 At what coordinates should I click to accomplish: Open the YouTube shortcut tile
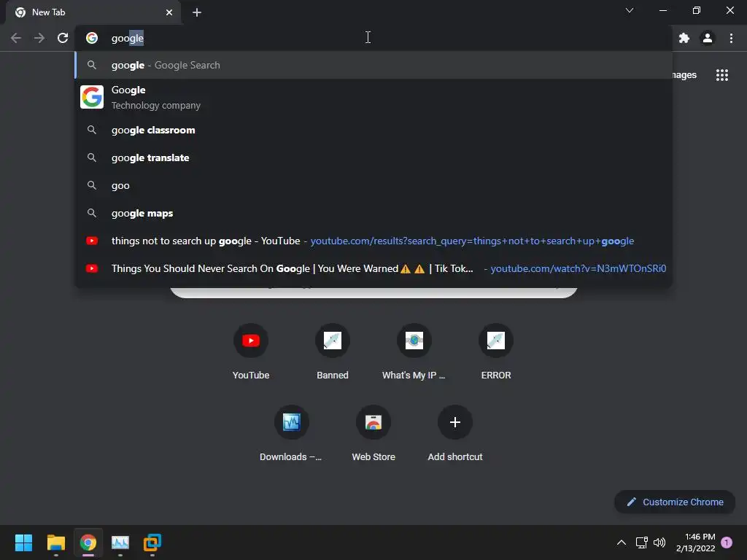[251, 352]
